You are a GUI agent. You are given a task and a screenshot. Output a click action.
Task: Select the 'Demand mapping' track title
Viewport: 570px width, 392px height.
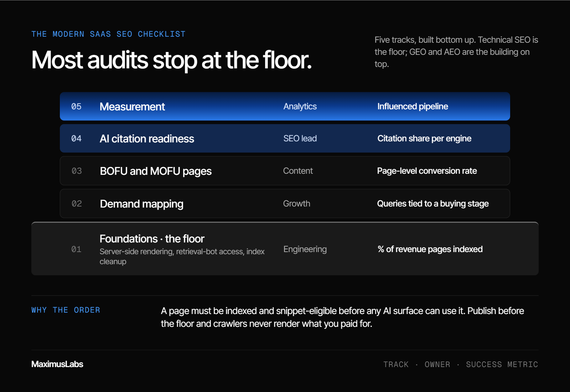tap(141, 204)
